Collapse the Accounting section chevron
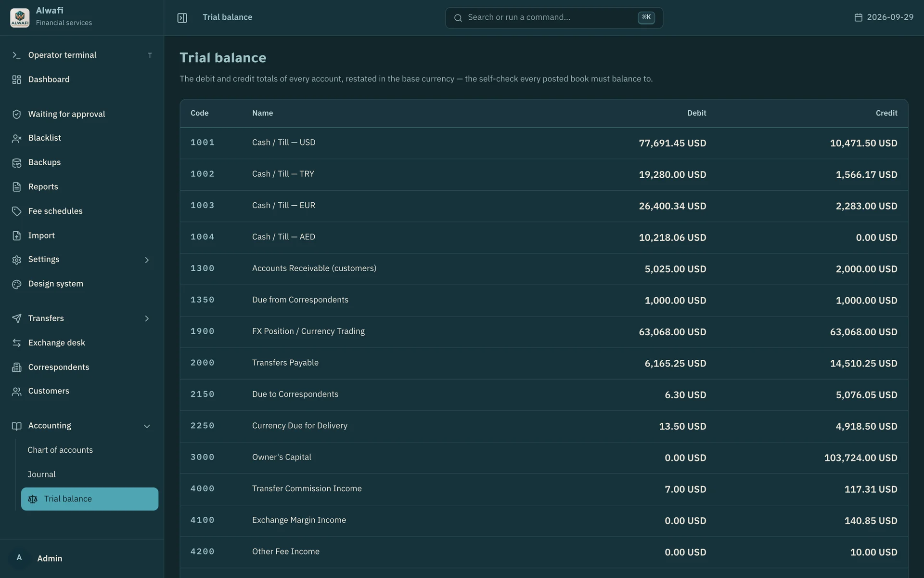 pos(147,426)
